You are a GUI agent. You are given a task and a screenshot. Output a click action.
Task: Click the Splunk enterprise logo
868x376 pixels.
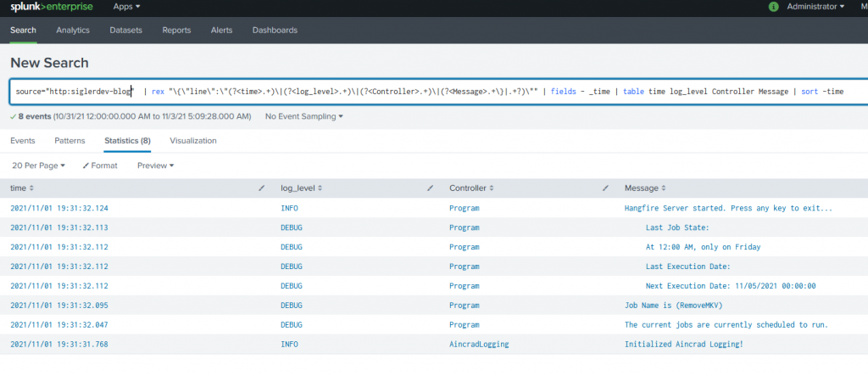tap(52, 7)
